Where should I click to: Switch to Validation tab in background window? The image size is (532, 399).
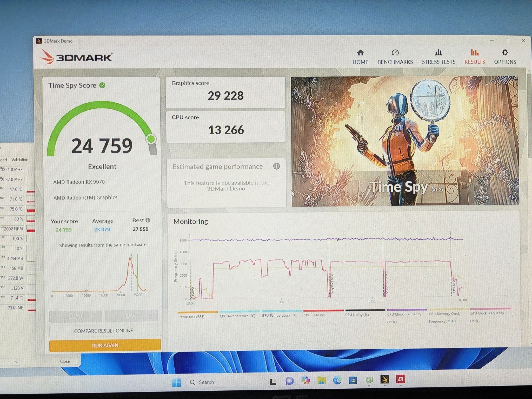coord(20,159)
